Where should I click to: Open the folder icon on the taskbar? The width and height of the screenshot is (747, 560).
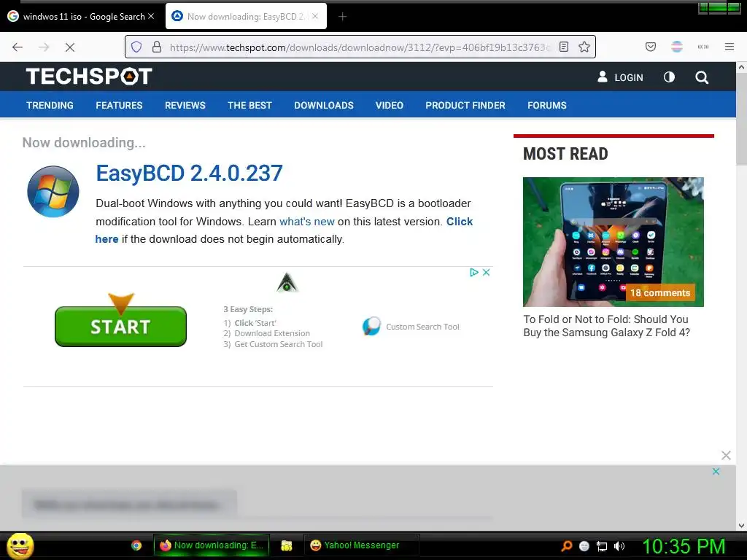[x=286, y=545]
